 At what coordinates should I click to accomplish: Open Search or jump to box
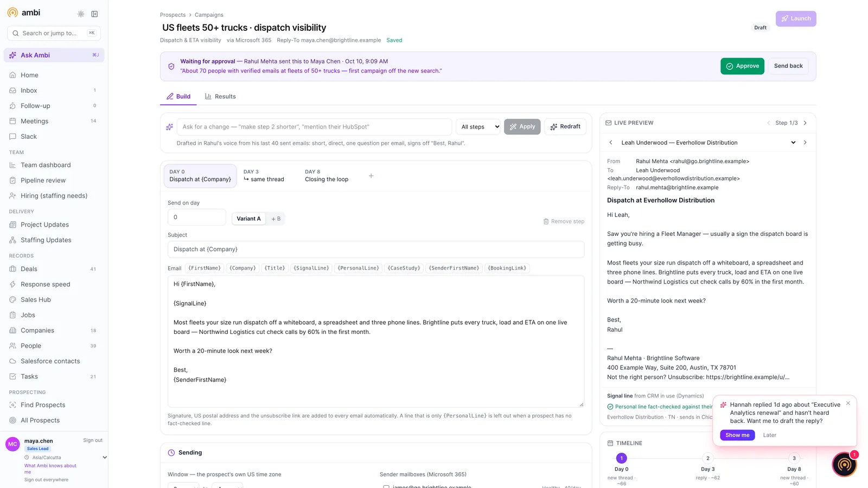click(x=54, y=33)
